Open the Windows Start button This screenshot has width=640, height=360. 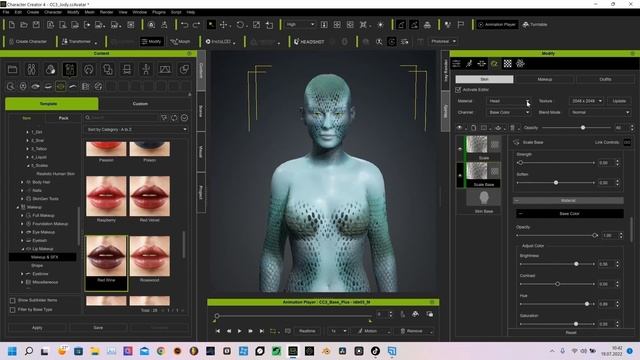12,351
